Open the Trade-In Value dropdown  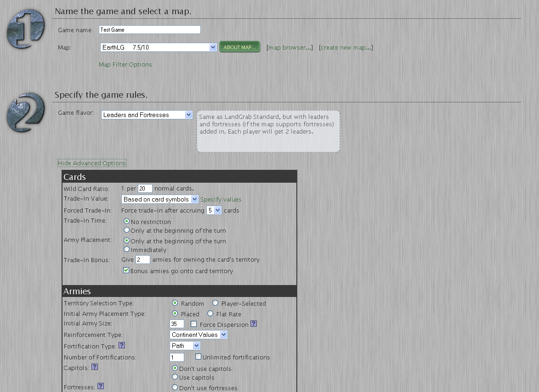click(x=160, y=199)
